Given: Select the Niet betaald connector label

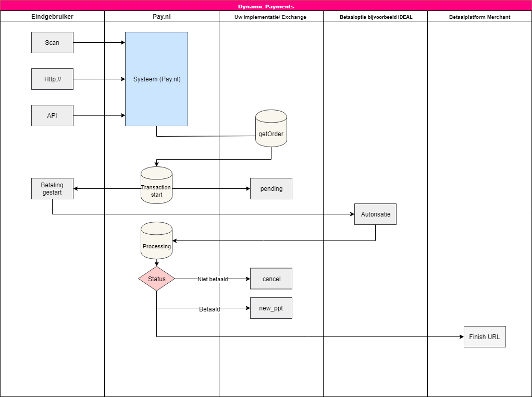Looking at the screenshot, I should [213, 279].
